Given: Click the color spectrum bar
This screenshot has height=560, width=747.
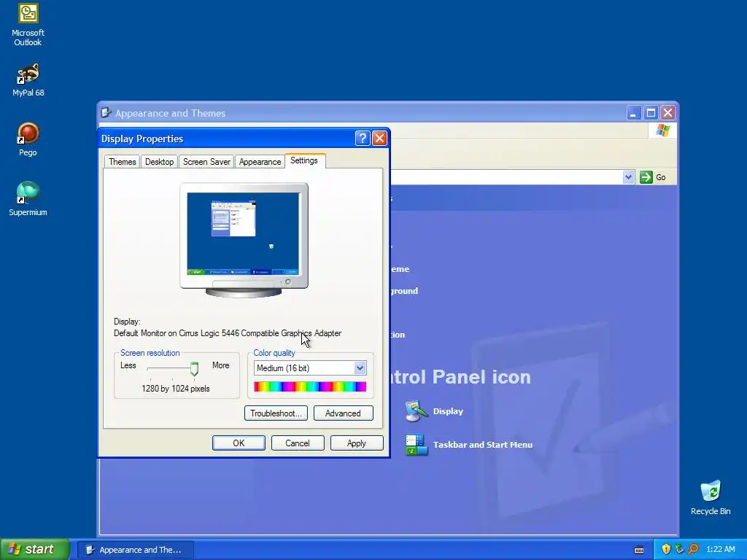Looking at the screenshot, I should coord(310,386).
